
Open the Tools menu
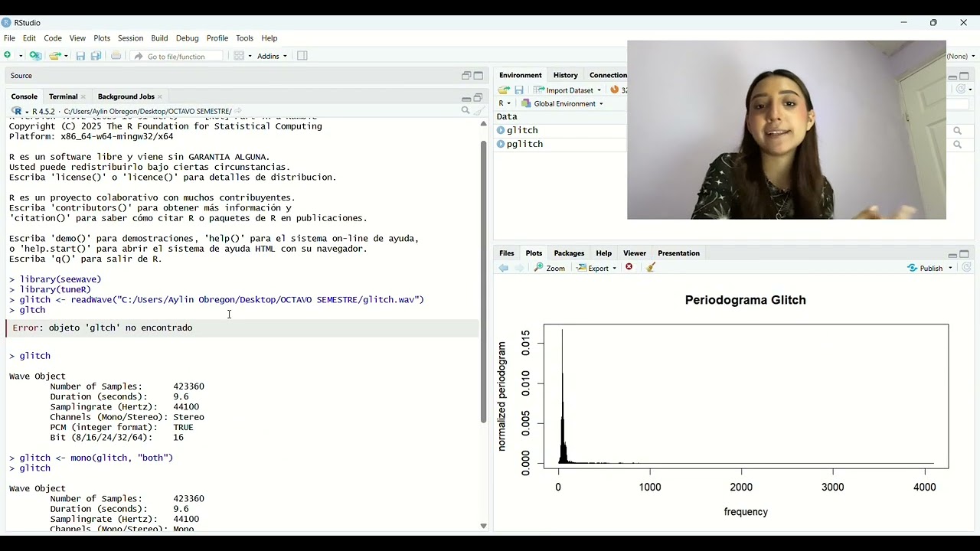pyautogui.click(x=245, y=38)
